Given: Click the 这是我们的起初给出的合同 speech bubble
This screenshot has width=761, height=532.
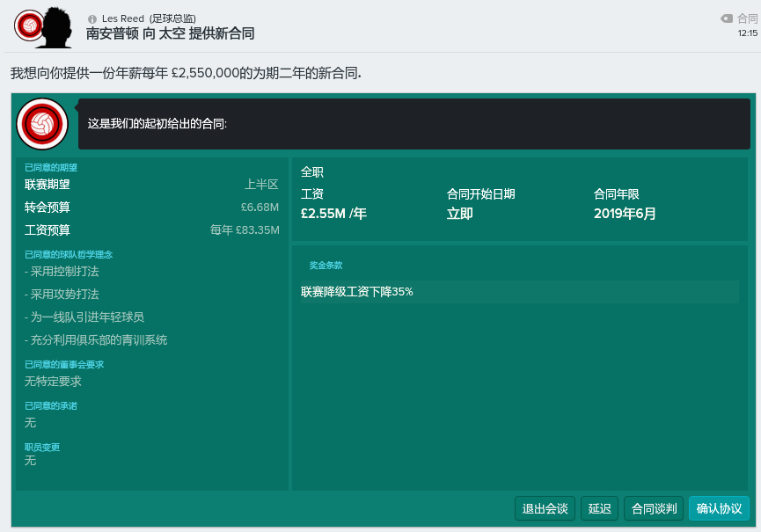Looking at the screenshot, I should point(414,124).
